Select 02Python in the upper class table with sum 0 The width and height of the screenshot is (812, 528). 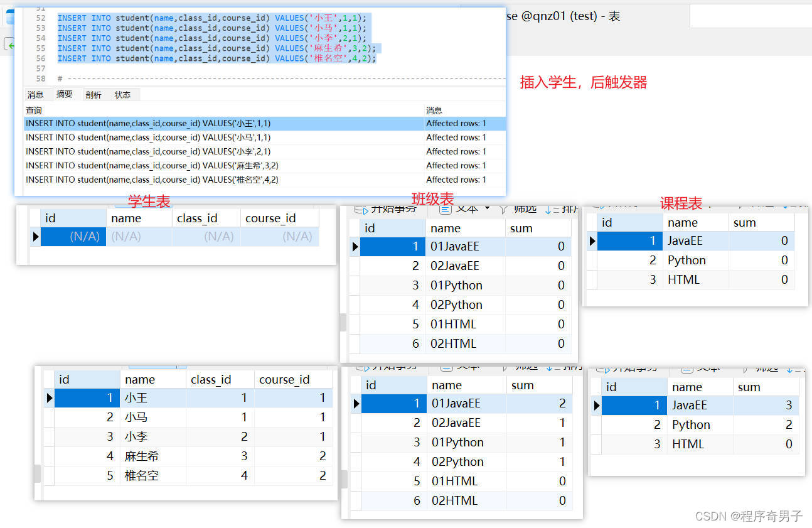pos(466,305)
